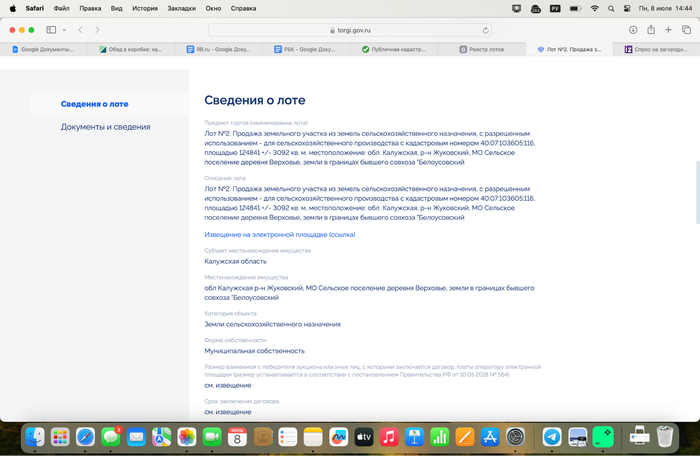Toggle the Safari sidebar button

click(x=51, y=30)
